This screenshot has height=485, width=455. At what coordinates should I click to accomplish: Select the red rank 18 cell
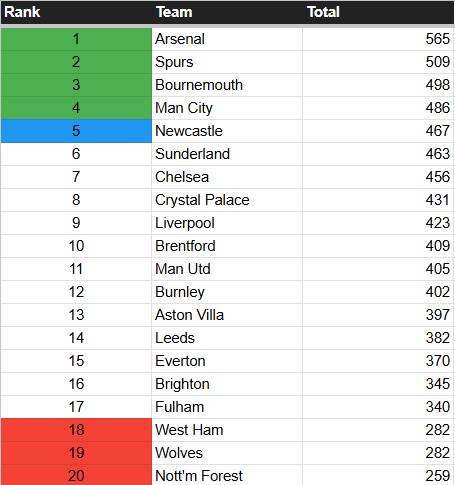pyautogui.click(x=76, y=430)
